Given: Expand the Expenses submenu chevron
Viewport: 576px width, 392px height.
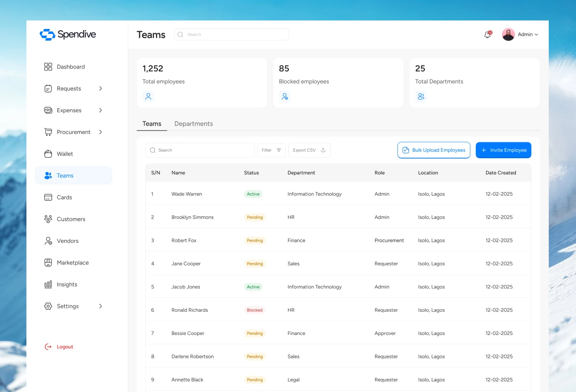Looking at the screenshot, I should coord(101,110).
